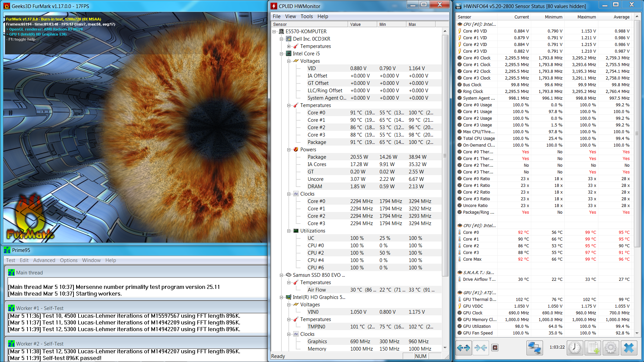This screenshot has width=644, height=362.
Task: Click HWMonitor Value column header
Action: (362, 24)
